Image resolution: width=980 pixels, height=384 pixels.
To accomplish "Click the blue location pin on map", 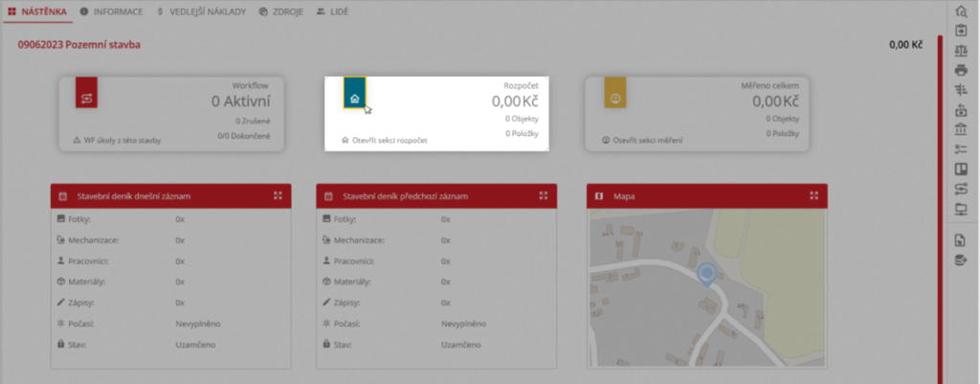I will coord(707,276).
